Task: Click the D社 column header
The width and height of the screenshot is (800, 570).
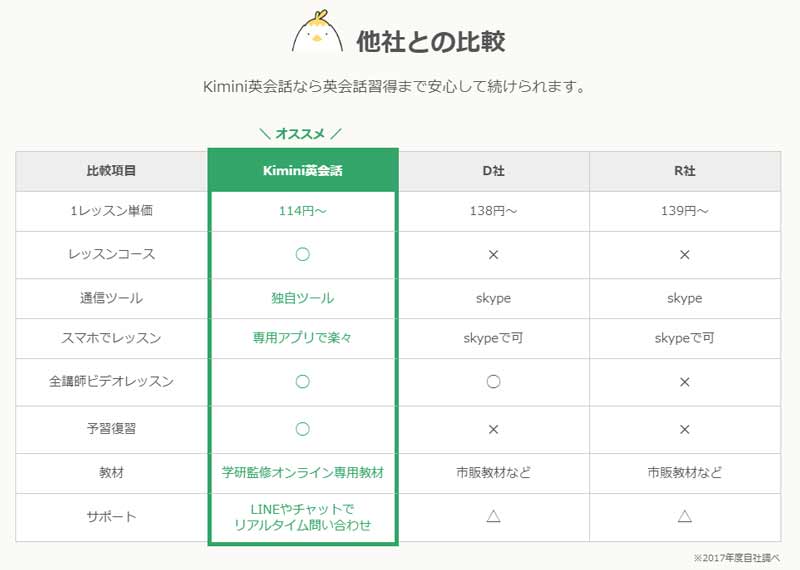Action: click(493, 171)
